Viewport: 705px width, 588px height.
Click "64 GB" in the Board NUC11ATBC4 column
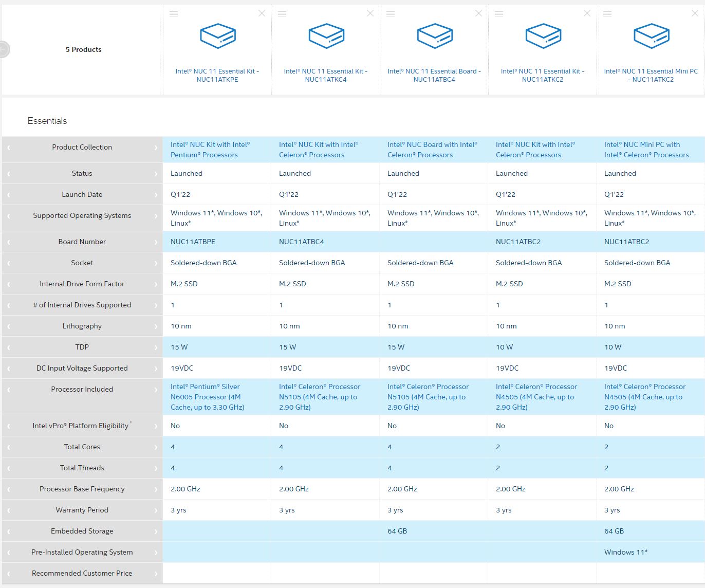pos(397,531)
